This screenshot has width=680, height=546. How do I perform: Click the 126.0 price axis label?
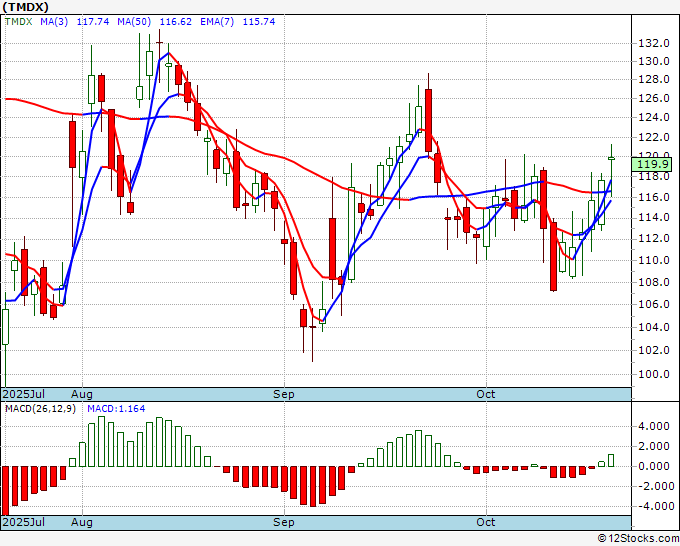(x=654, y=98)
